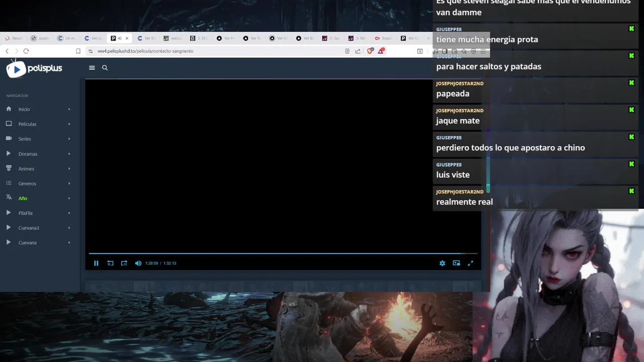Switch to the 2. El C browser tab
Viewport: 644px width, 362px height.
point(199,38)
